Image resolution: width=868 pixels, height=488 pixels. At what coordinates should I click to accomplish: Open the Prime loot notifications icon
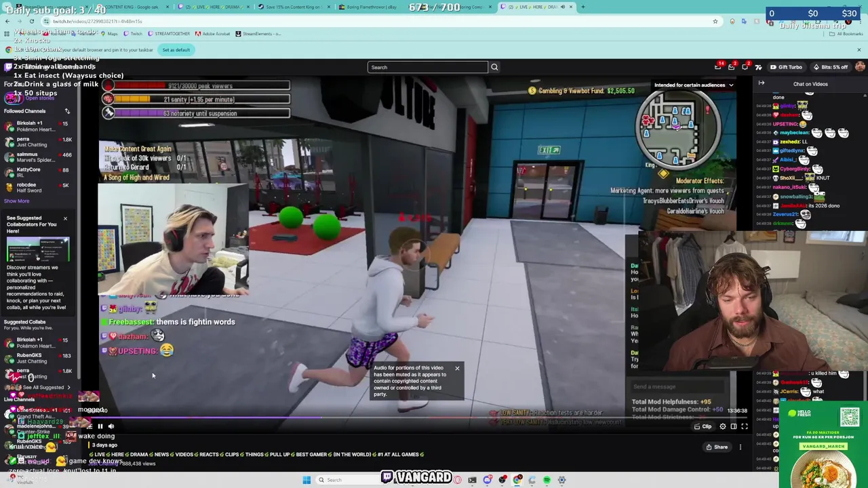coord(718,67)
